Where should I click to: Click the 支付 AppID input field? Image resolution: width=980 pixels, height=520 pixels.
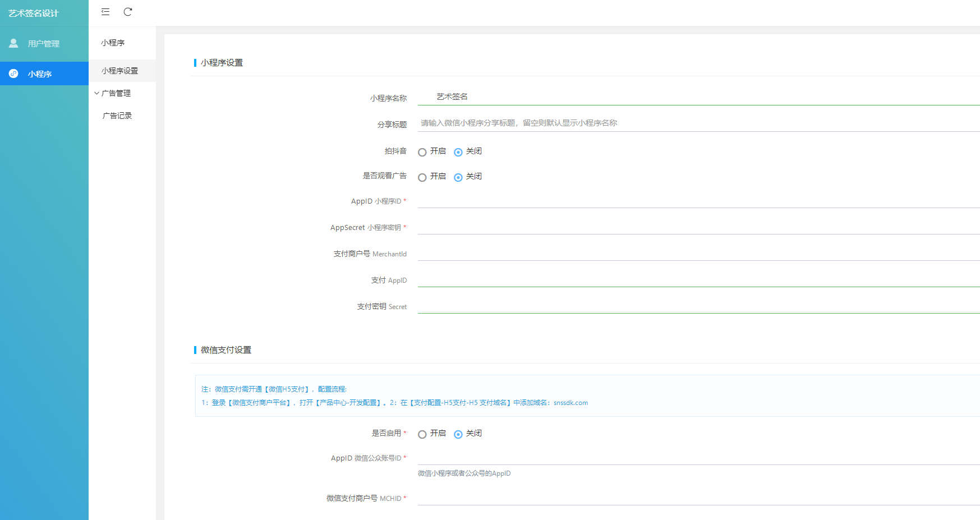point(698,279)
